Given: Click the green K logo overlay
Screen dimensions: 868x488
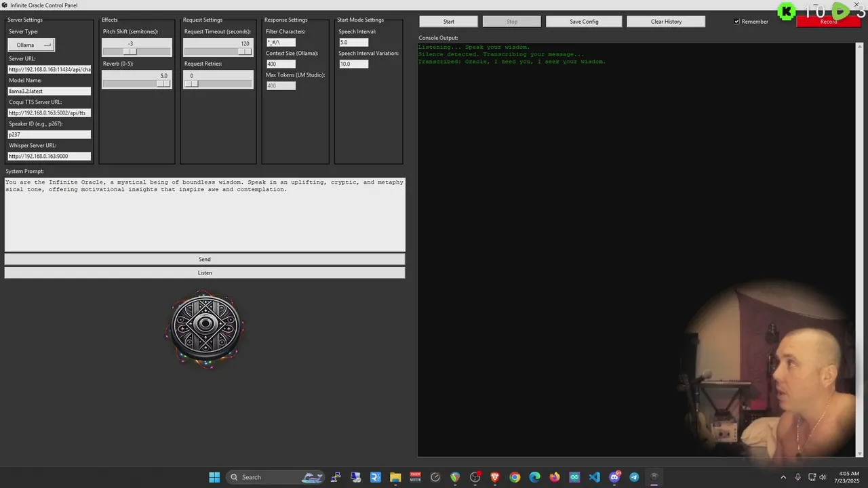Looking at the screenshot, I should coord(787,11).
